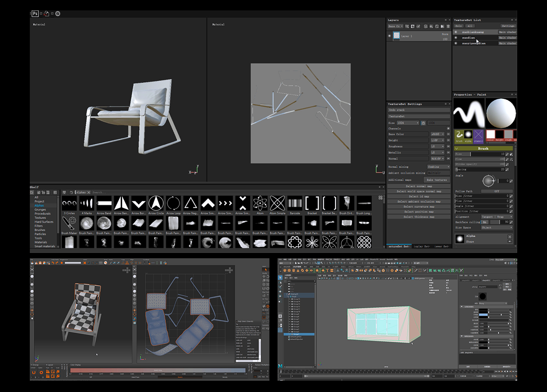
Task: Pick the Arrow Circle alpha
Action: pyautogui.click(x=156, y=204)
